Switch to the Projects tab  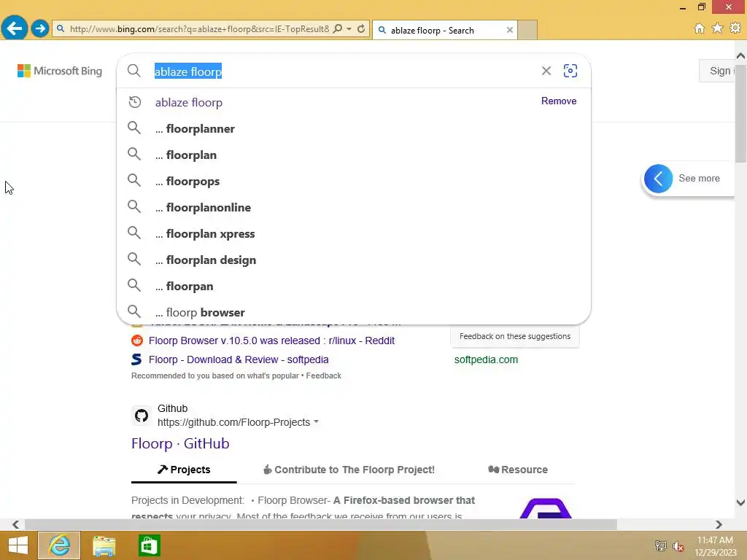pyautogui.click(x=184, y=470)
